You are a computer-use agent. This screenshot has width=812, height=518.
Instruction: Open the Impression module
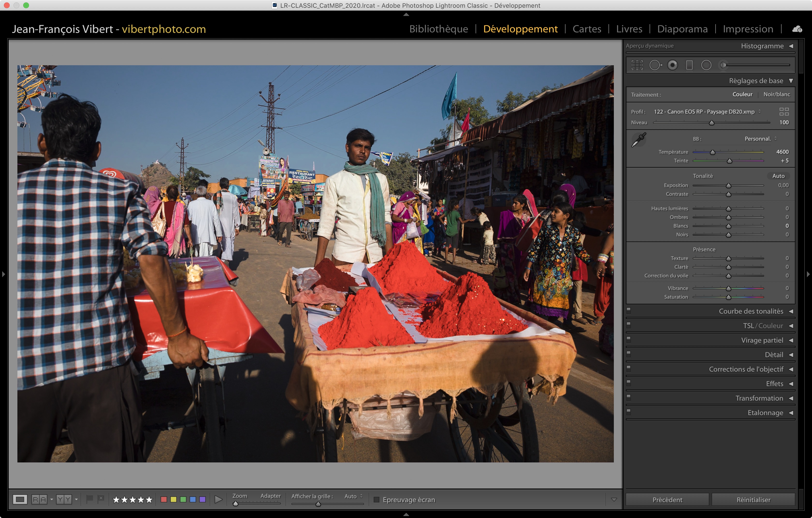[x=747, y=29]
